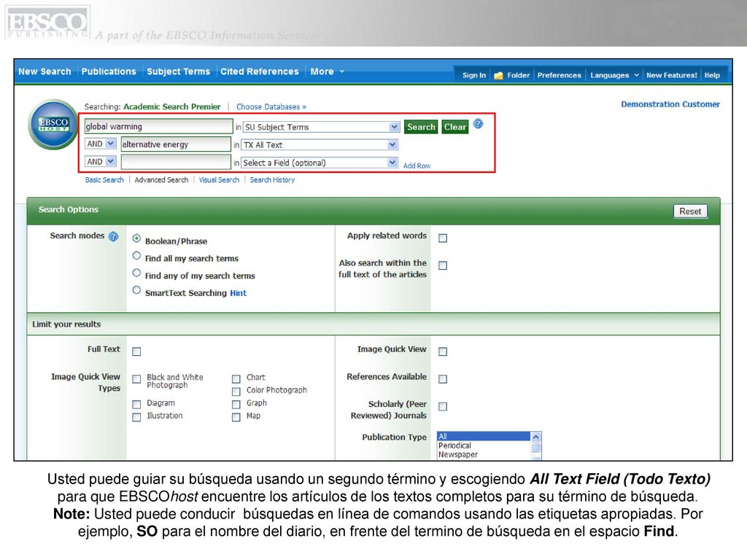Check Also search within full text
Screen dimensions: 747x560
[443, 265]
